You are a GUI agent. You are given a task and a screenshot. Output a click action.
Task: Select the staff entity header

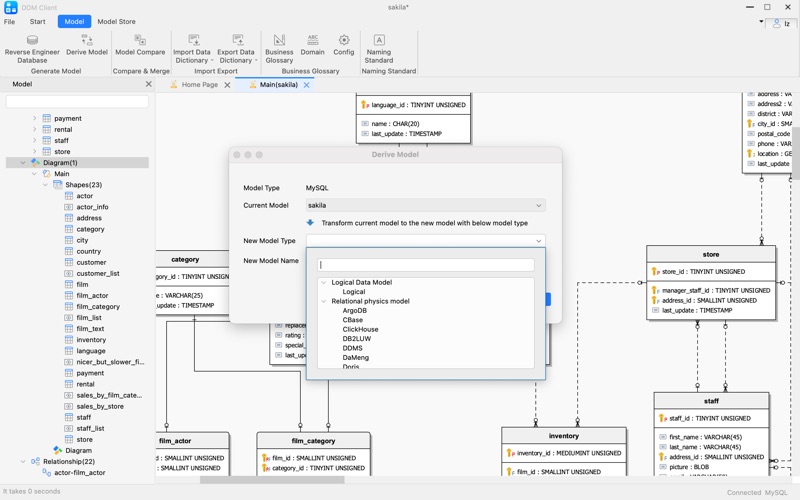[711, 401]
